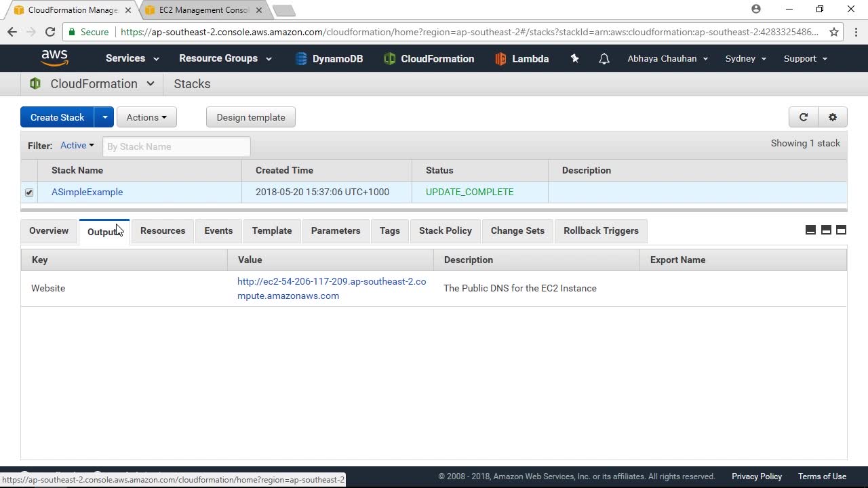Click the pin shortcuts icon
This screenshot has height=488, width=868.
(574, 58)
